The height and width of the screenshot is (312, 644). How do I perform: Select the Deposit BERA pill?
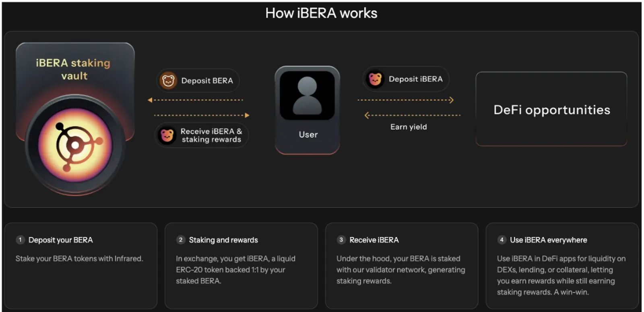(x=198, y=81)
